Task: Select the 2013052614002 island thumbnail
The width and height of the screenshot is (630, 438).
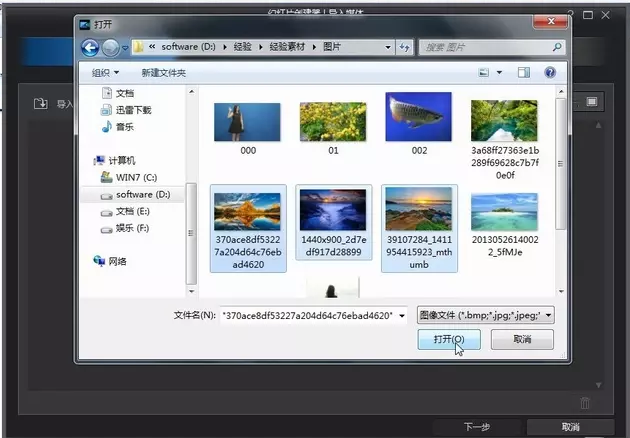Action: [x=504, y=212]
